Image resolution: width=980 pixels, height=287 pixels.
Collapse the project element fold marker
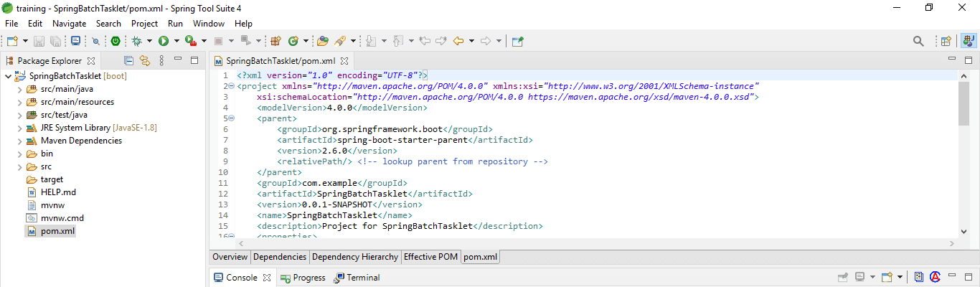(x=231, y=86)
